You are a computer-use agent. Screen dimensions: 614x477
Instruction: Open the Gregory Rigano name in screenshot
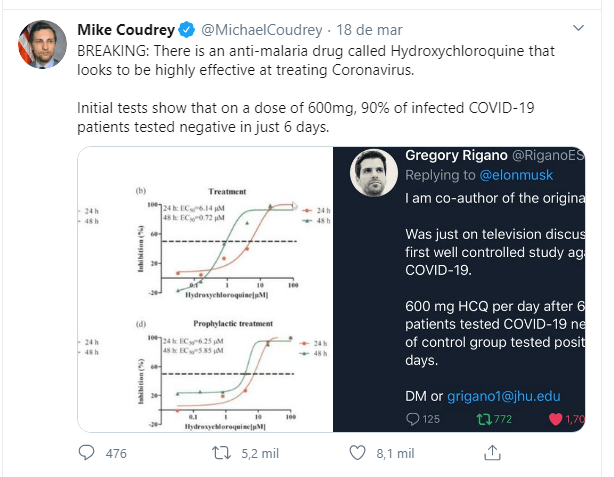pos(456,155)
